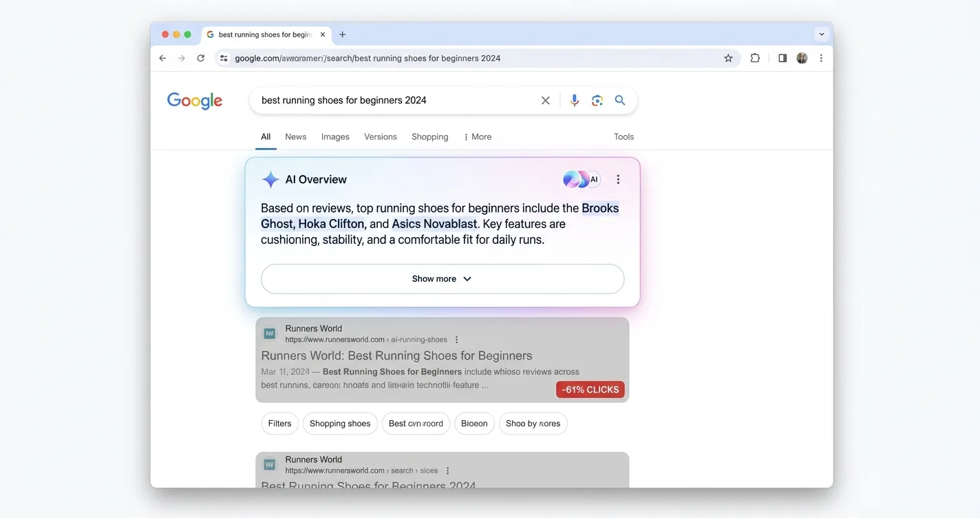980x518 pixels.
Task: Open the tab search dropdown arrow
Action: [x=822, y=34]
